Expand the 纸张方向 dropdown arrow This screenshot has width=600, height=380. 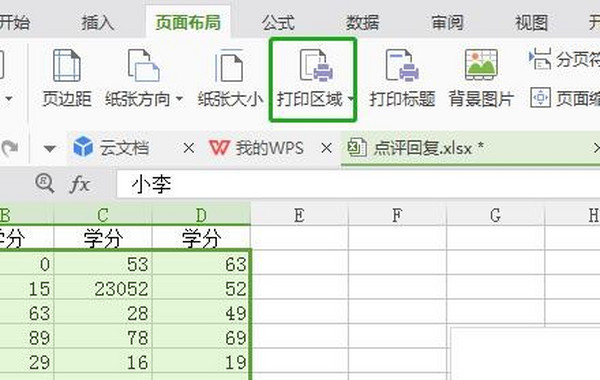(179, 99)
